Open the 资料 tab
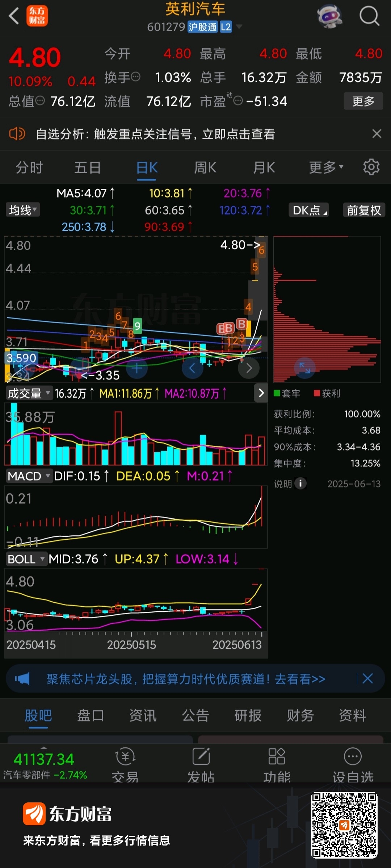The height and width of the screenshot is (868, 391). coord(353,715)
